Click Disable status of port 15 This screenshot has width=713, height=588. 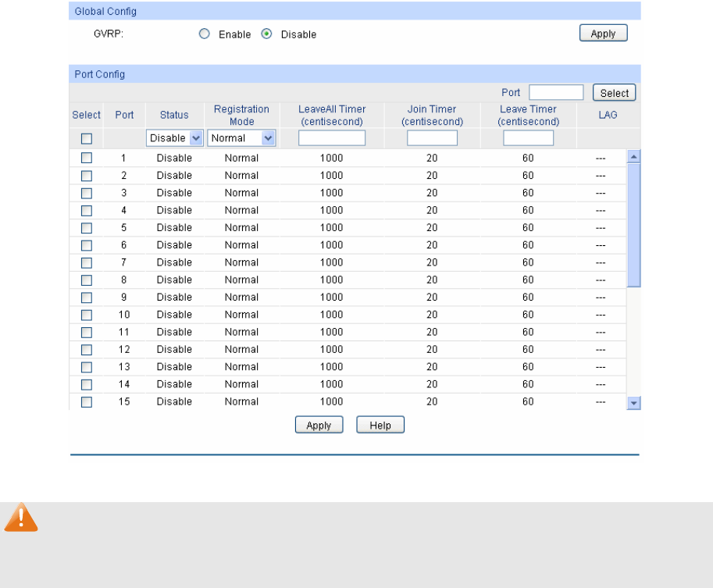[x=174, y=402]
